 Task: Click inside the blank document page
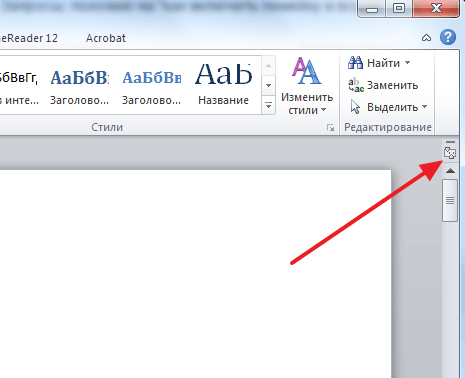pos(195,274)
